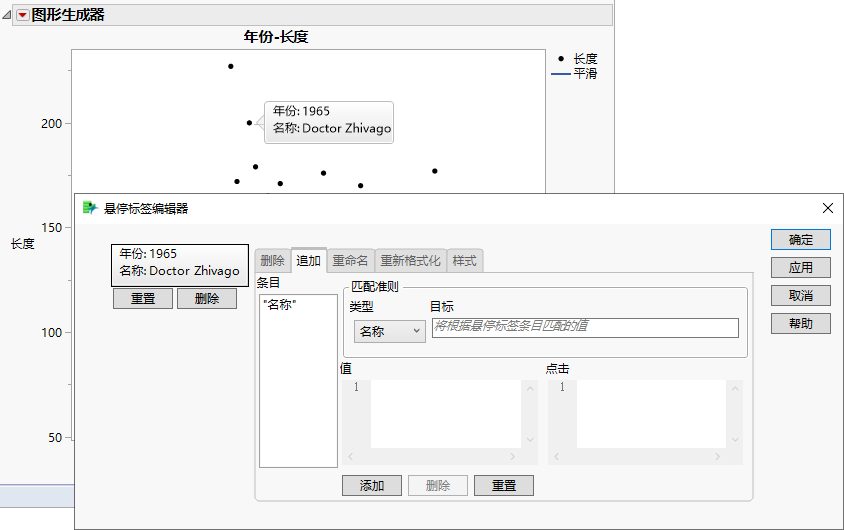Viewport: 844px width, 530px height.
Task: Click the 添加 button
Action: coord(371,485)
